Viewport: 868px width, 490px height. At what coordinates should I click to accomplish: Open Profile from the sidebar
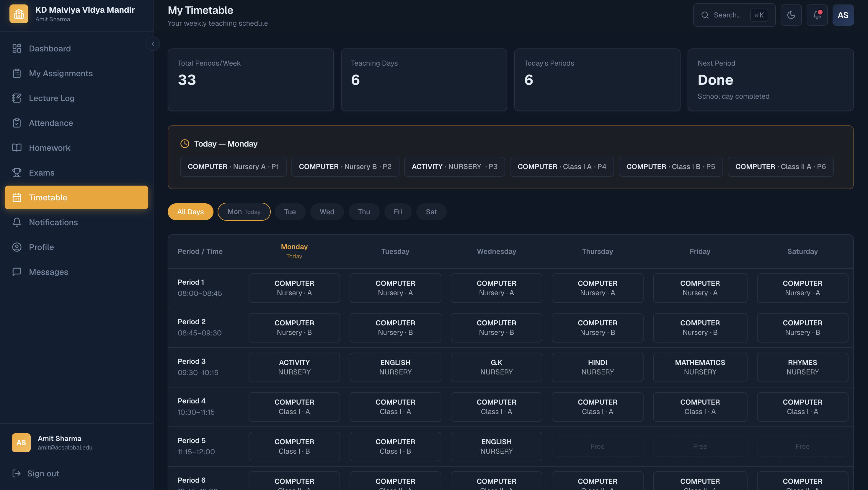point(76,247)
